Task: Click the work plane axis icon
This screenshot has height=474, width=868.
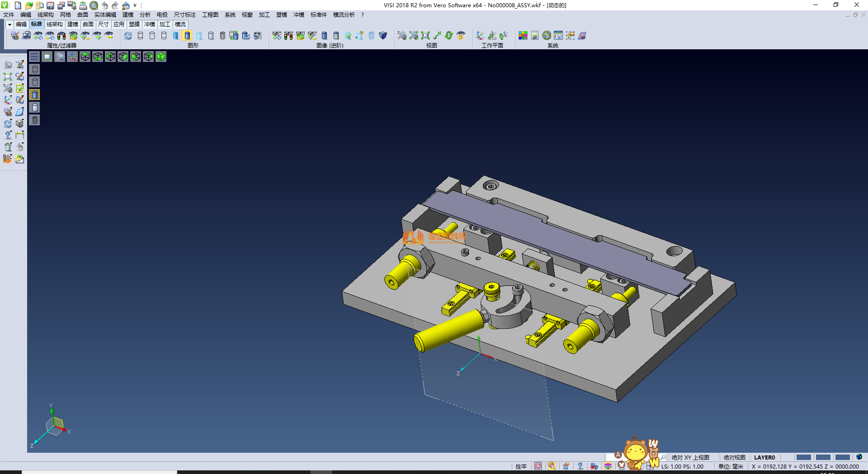Action: (x=480, y=36)
